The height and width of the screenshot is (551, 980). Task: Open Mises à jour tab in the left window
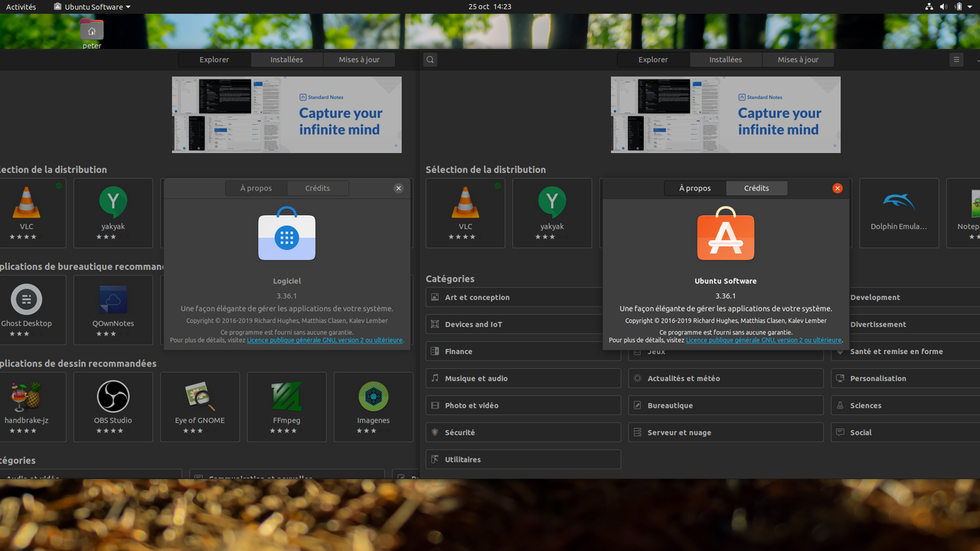coord(359,60)
